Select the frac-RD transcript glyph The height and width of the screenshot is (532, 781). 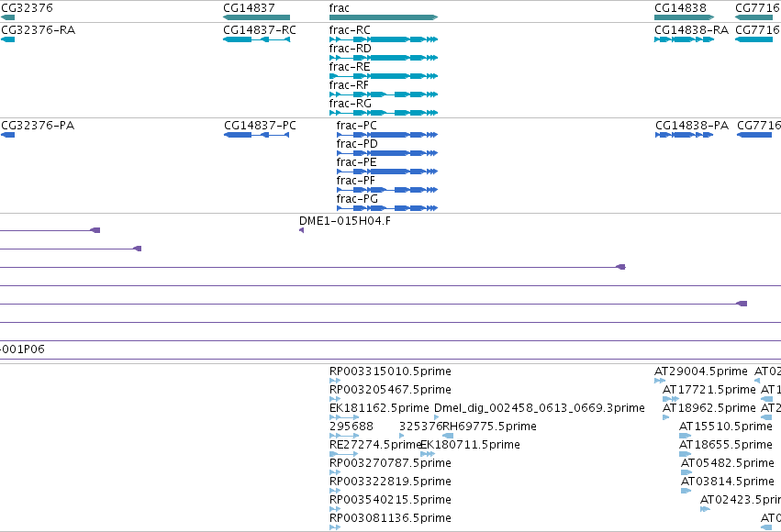384,58
